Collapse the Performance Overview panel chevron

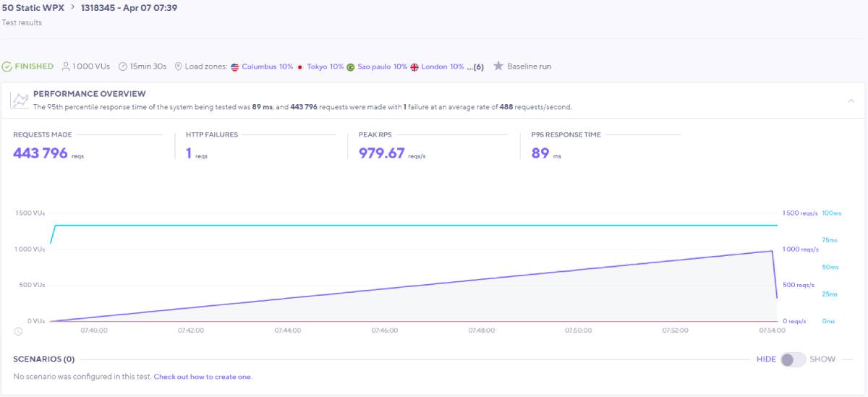(x=851, y=101)
